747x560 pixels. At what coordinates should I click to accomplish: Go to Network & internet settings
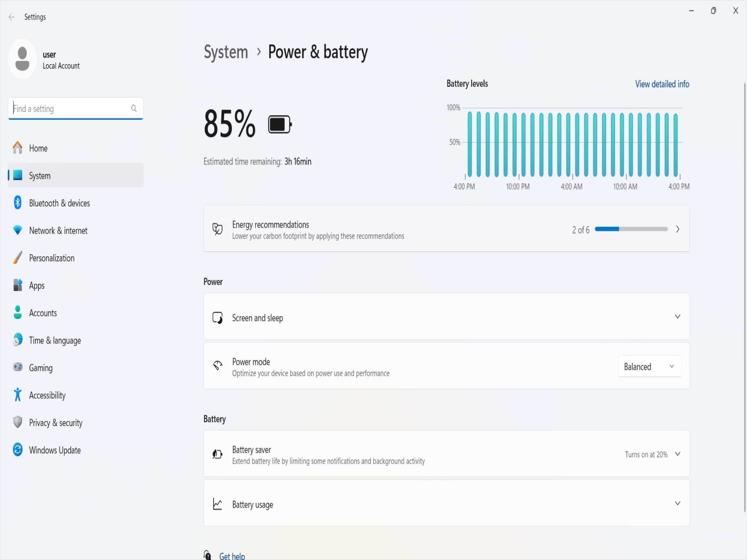76,231
